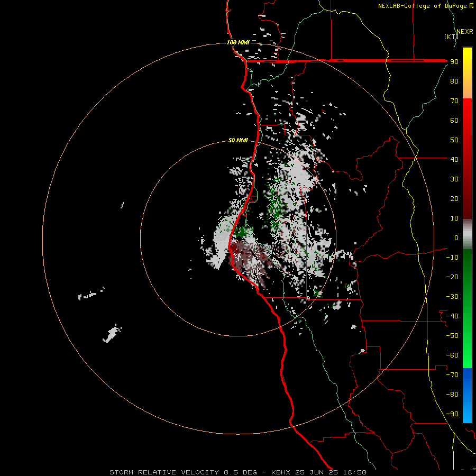Click the 'STORM RELATIVE VELOCITY 0.5 DEG' caption
Image resolution: width=476 pixels, height=476 pixels.
pos(183,472)
